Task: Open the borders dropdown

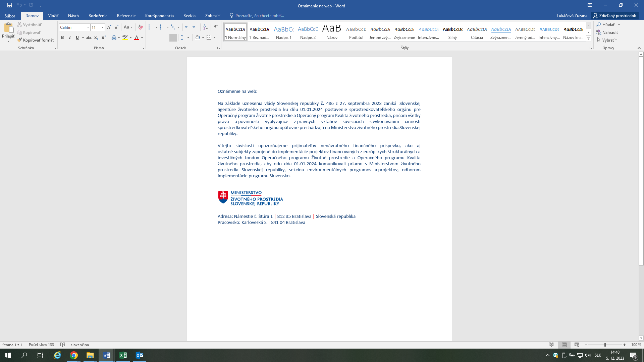Action: (x=215, y=38)
